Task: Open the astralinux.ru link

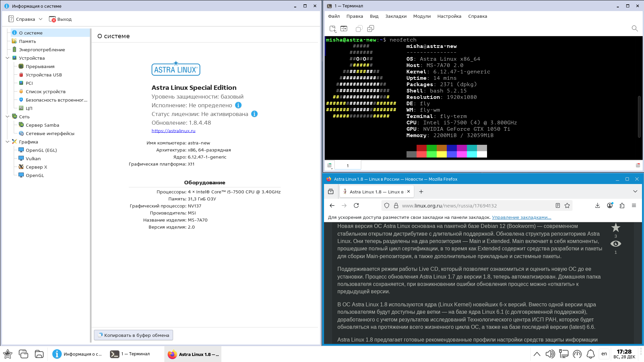Action: (x=173, y=131)
